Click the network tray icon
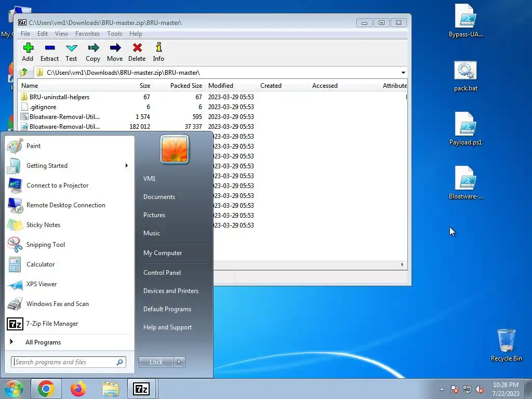 pyautogui.click(x=467, y=390)
